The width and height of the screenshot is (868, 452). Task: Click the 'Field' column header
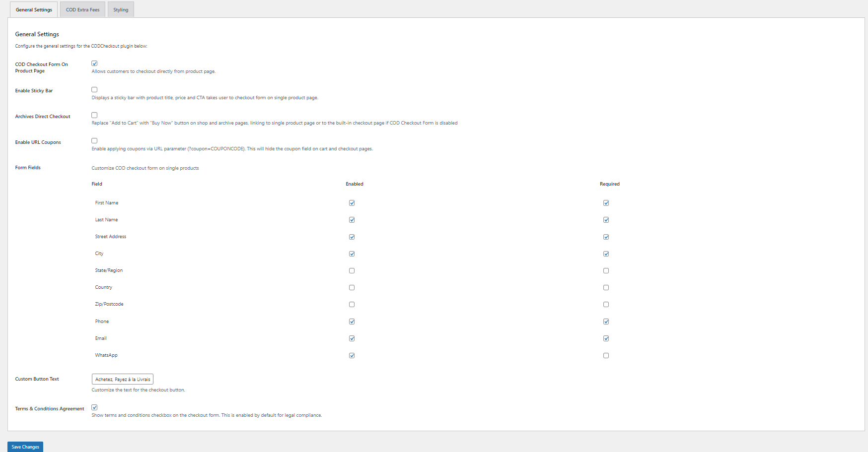pyautogui.click(x=97, y=184)
